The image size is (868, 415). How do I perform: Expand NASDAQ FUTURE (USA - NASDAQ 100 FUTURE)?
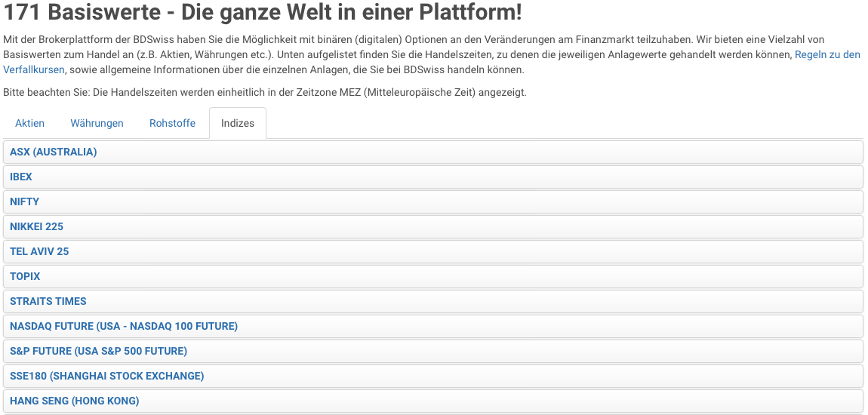point(433,327)
